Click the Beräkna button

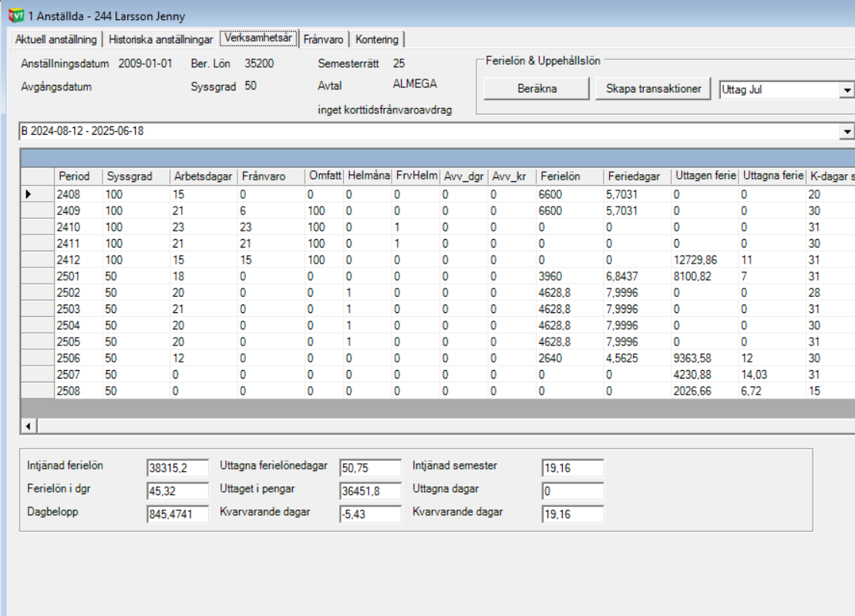click(537, 89)
